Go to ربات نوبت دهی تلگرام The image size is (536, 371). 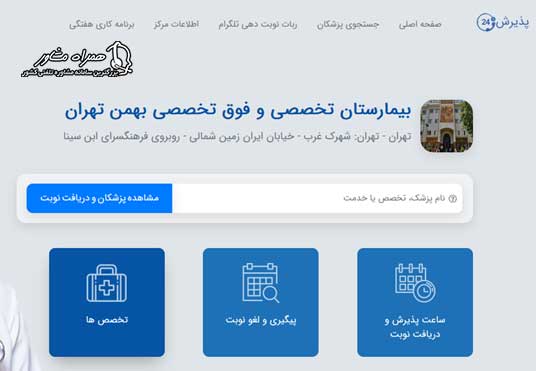(x=258, y=24)
